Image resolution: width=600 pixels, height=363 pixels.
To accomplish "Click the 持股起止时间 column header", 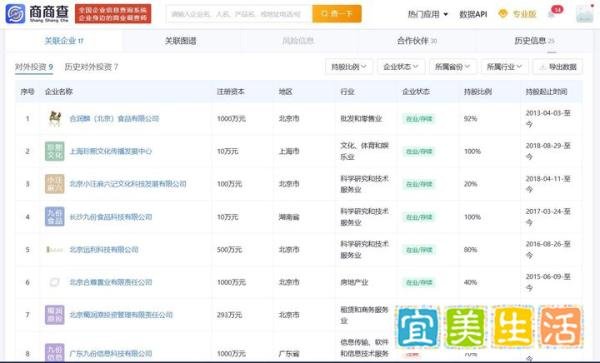I will pyautogui.click(x=546, y=91).
